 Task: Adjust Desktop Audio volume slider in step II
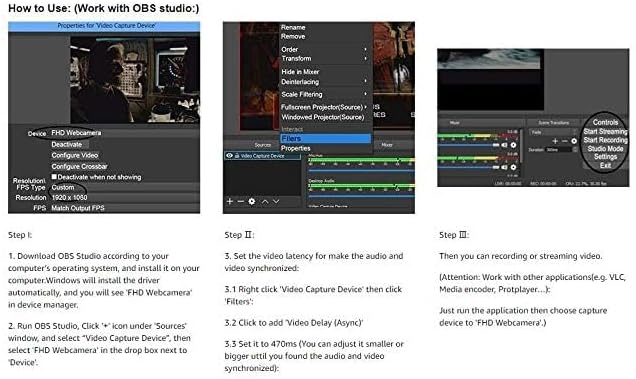click(x=361, y=196)
